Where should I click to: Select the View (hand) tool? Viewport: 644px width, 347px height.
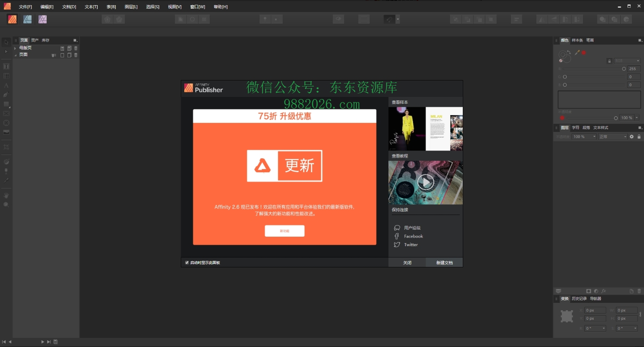click(x=6, y=195)
